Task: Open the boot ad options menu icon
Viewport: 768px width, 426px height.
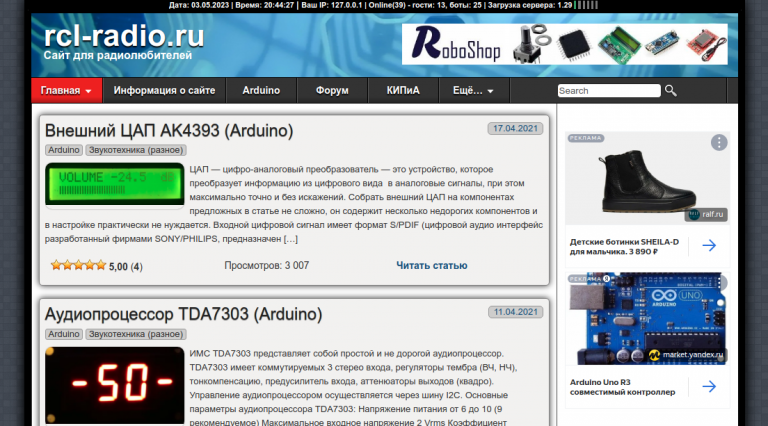Action: coord(719,142)
